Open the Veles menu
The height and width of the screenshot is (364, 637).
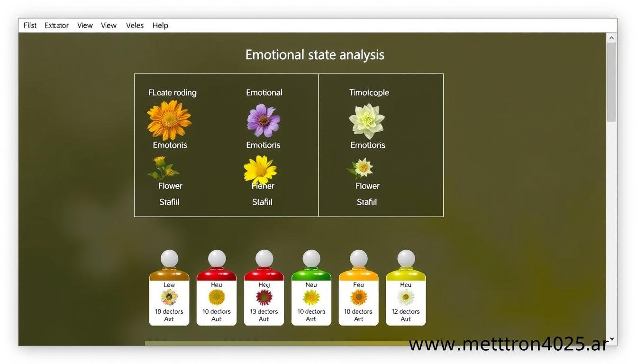pyautogui.click(x=135, y=26)
